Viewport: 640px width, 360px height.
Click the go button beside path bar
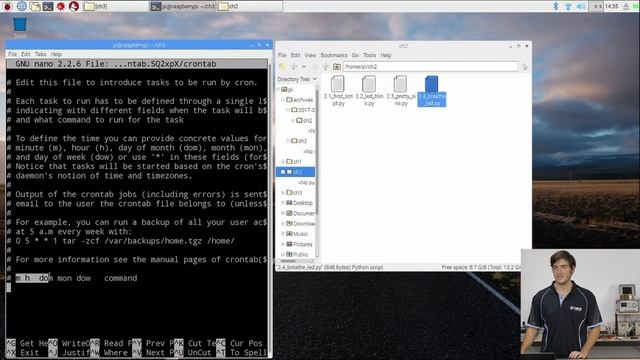coord(524,67)
